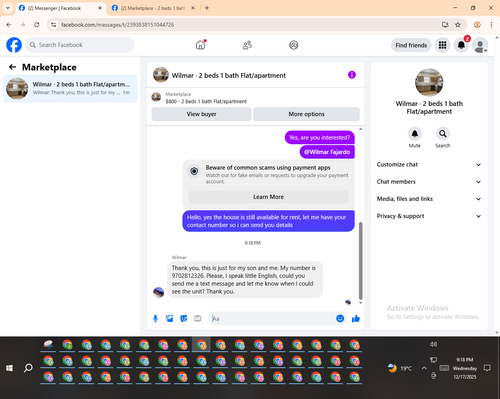Open the Chrome three-dot menu

(x=491, y=25)
